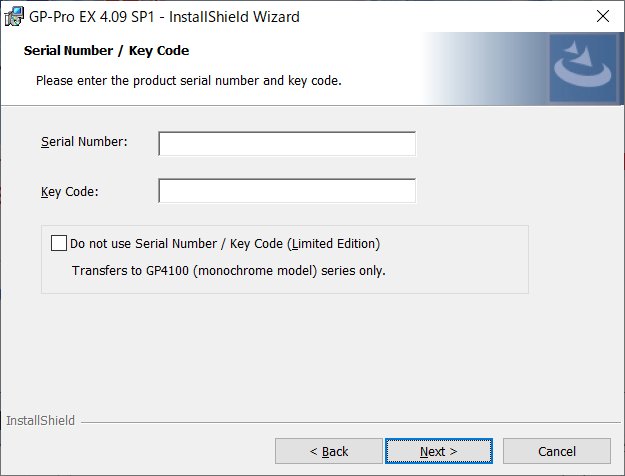Click the GP-Pro EX 4.09 SP1 window title

pos(164,17)
